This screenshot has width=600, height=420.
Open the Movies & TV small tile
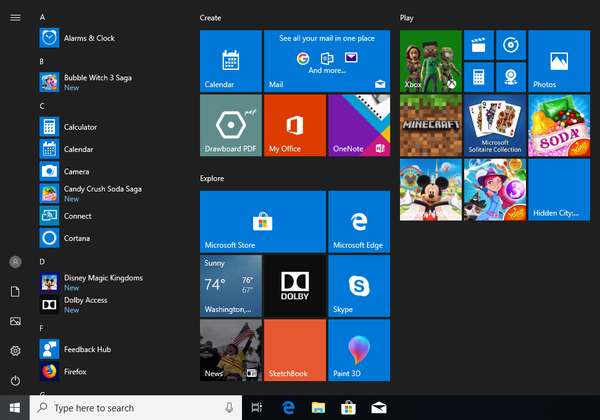[479, 45]
